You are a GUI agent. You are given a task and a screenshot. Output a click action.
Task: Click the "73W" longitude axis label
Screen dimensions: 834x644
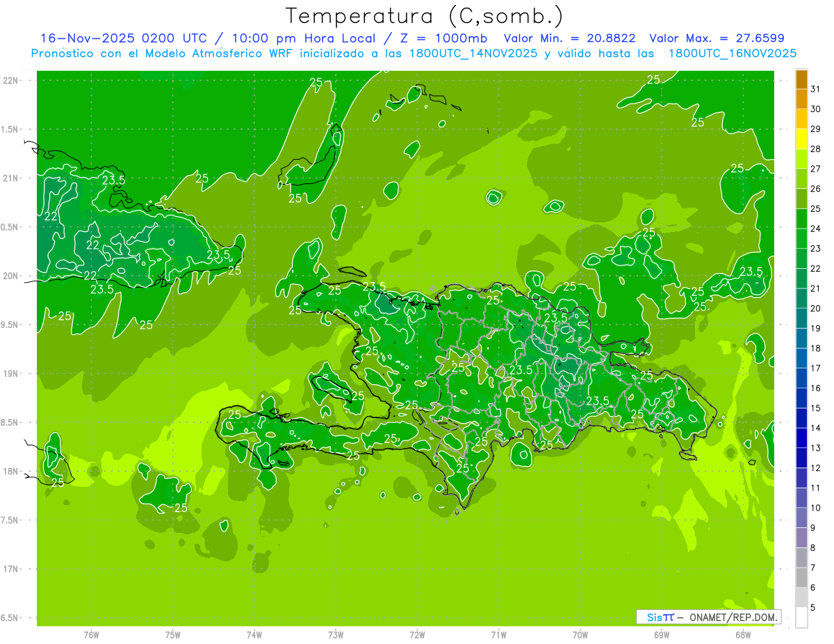pos(336,634)
